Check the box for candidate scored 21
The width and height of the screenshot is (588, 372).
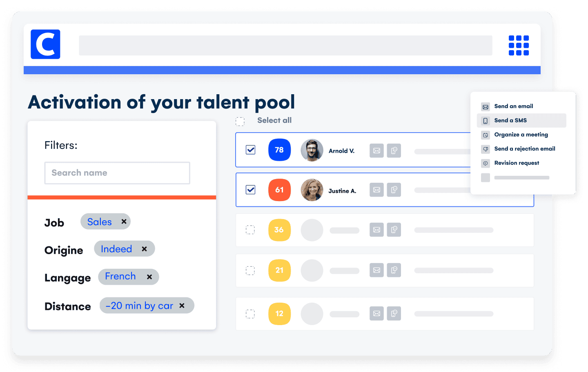250,270
